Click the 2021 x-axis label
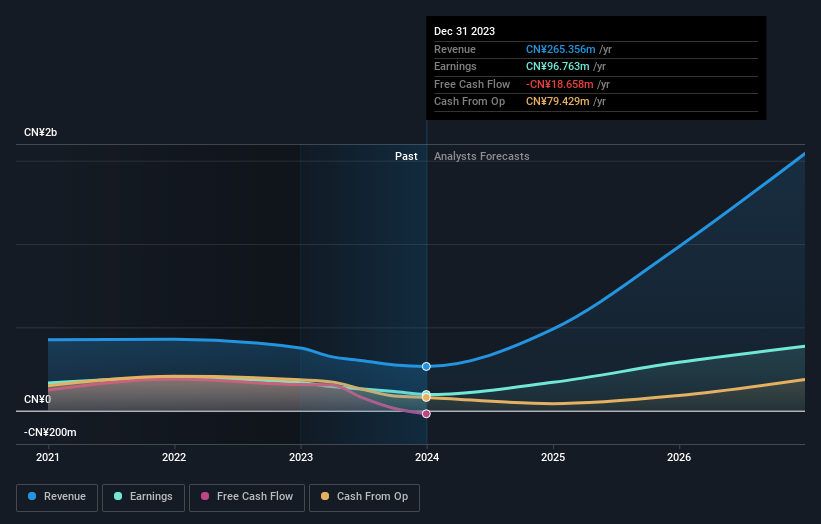821x524 pixels. click(x=48, y=457)
